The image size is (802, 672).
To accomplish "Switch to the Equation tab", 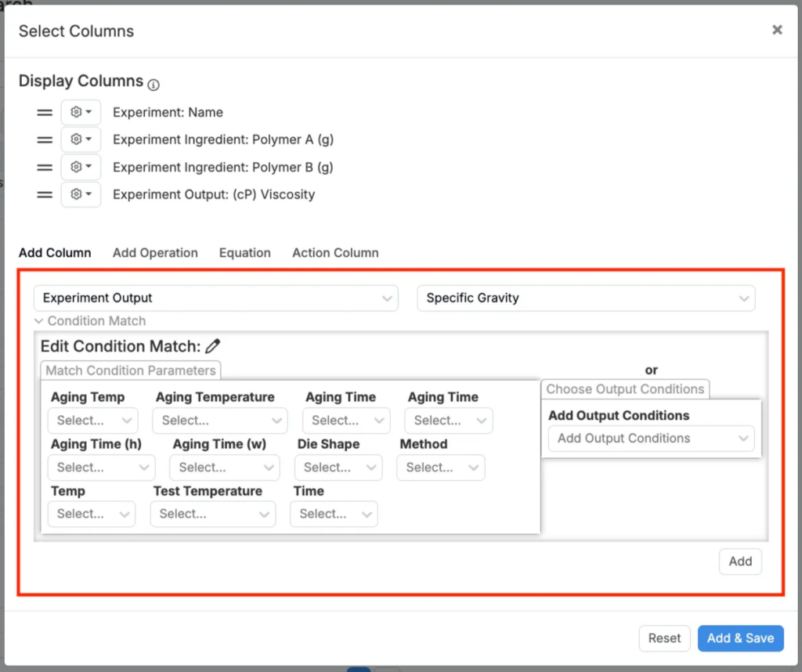I will click(x=244, y=253).
